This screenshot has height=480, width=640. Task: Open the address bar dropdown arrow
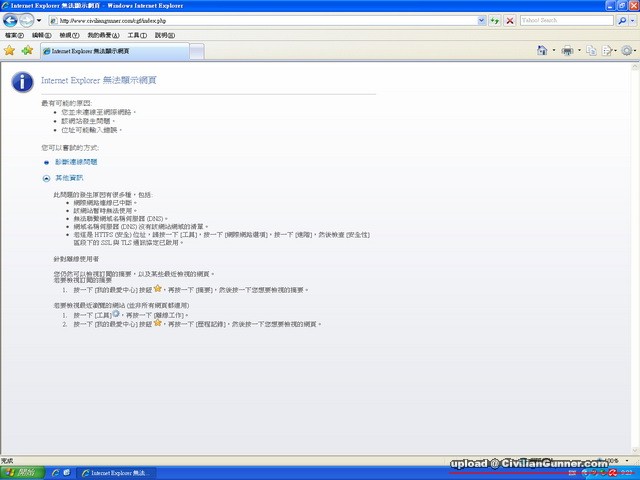pyautogui.click(x=480, y=20)
